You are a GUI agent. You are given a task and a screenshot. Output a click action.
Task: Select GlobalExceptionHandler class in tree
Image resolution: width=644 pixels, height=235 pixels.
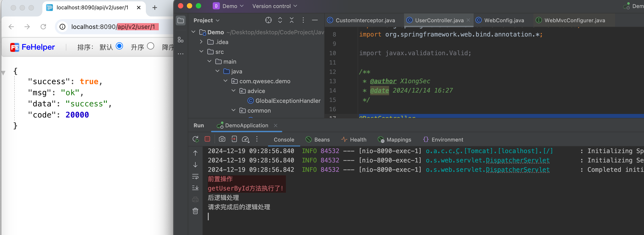click(284, 101)
